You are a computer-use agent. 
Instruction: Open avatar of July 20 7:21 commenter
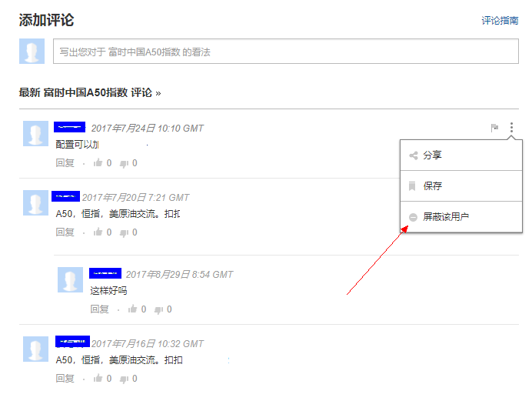tap(35, 202)
